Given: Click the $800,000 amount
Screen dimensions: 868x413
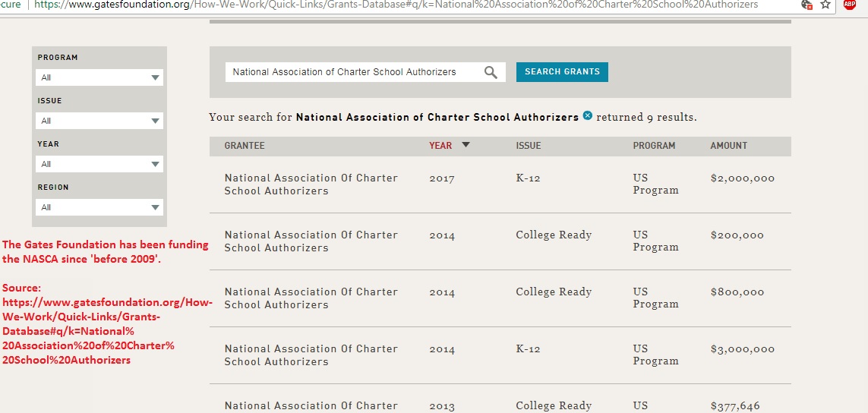Looking at the screenshot, I should tap(737, 292).
